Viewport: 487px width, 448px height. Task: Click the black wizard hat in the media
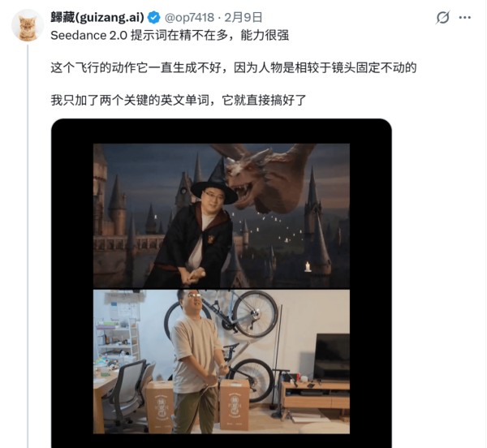(214, 183)
